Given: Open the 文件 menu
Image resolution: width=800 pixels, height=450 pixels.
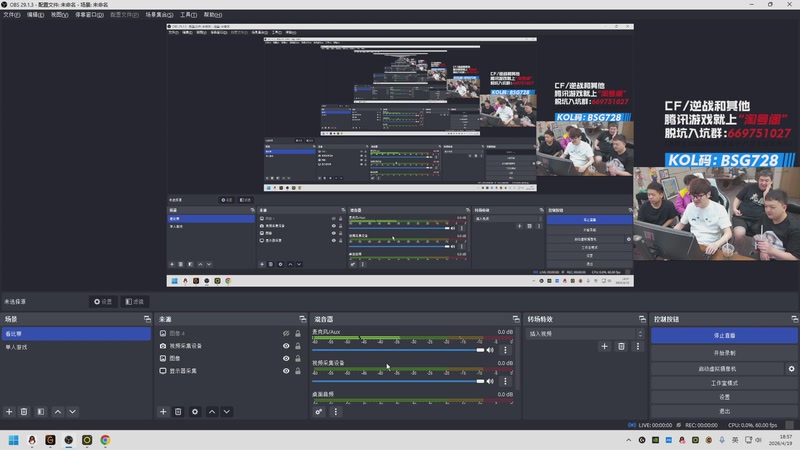Looking at the screenshot, I should click(x=12, y=15).
